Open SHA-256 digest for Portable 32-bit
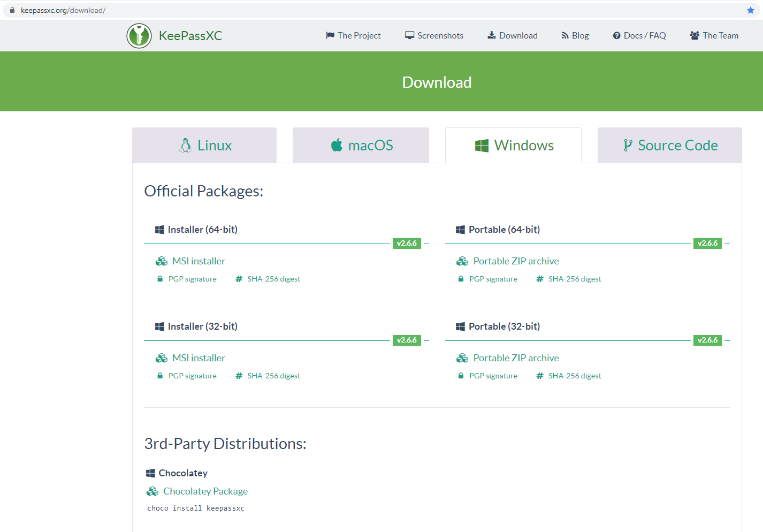Image resolution: width=763 pixels, height=532 pixels. click(x=575, y=376)
